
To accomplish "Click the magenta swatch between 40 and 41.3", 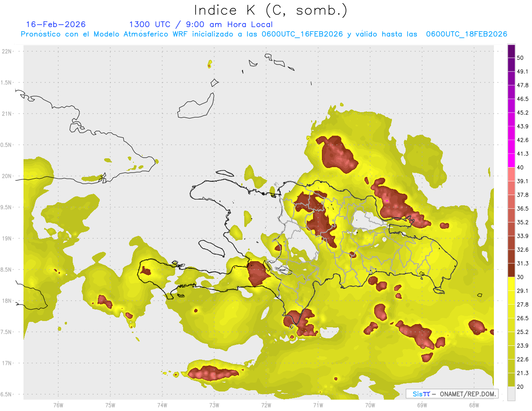I will (512, 160).
